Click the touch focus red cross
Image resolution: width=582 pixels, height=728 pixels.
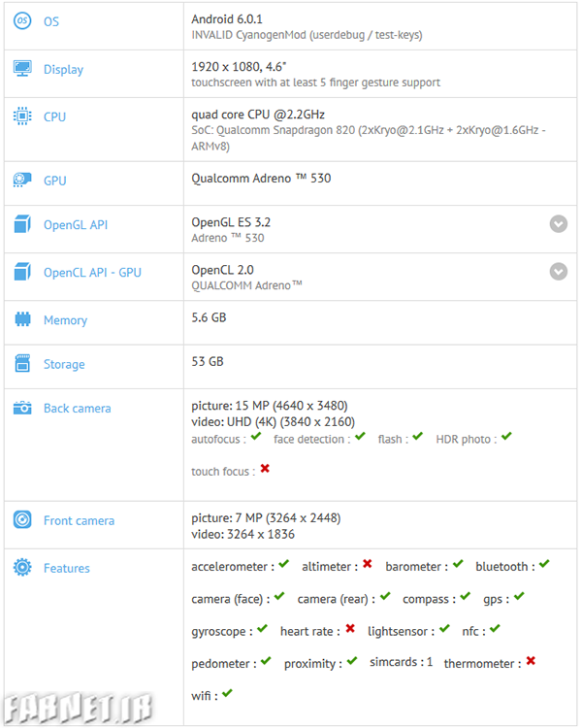tap(265, 470)
